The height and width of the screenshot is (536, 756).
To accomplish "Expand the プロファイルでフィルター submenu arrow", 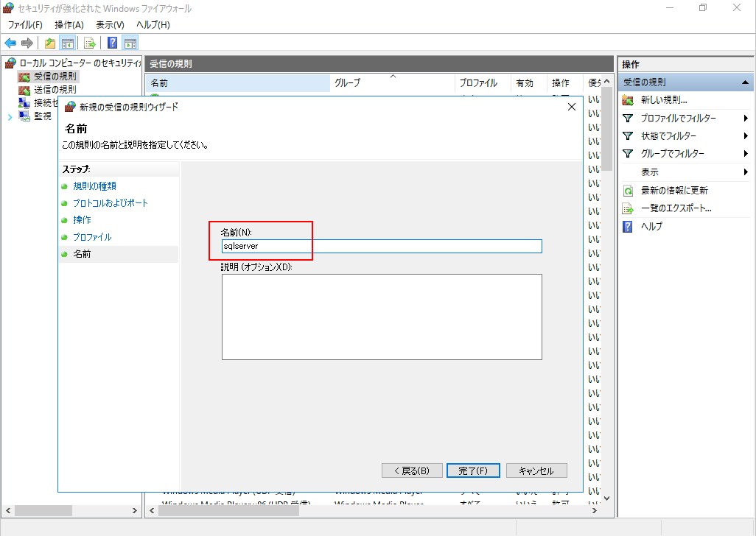I will 746,119.
